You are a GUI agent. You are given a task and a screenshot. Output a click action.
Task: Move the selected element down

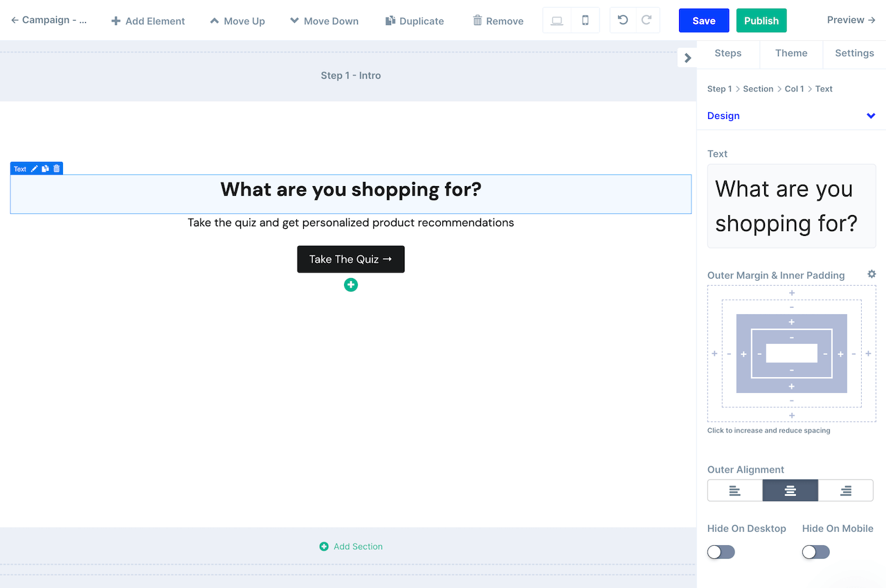(324, 21)
